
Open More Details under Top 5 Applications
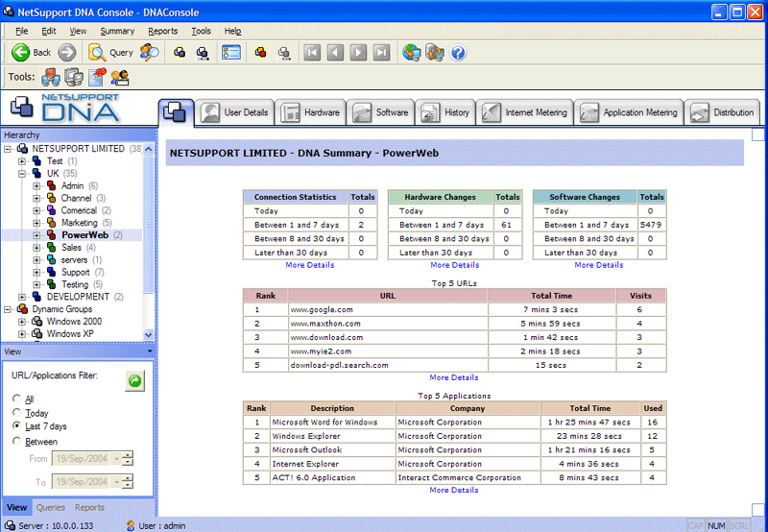(453, 490)
